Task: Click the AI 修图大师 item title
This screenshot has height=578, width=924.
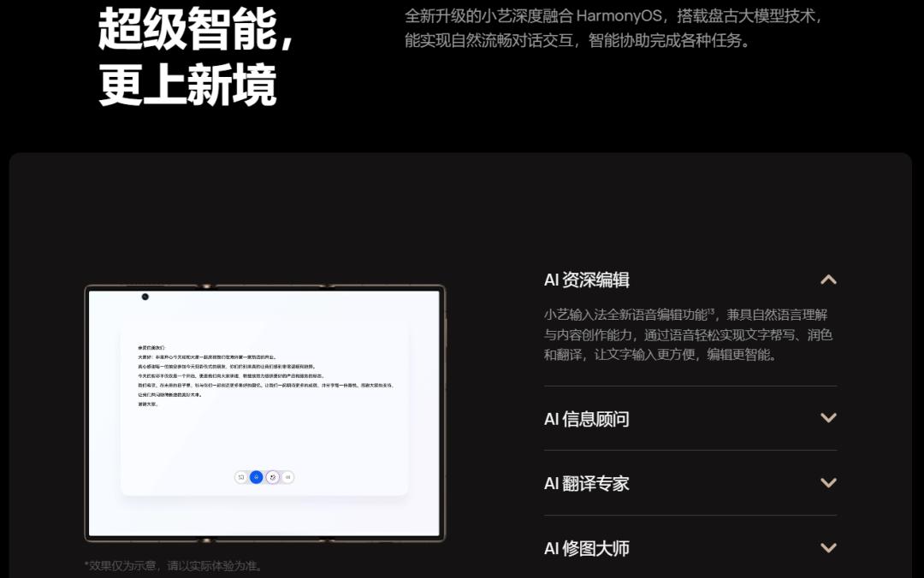Action: 587,548
